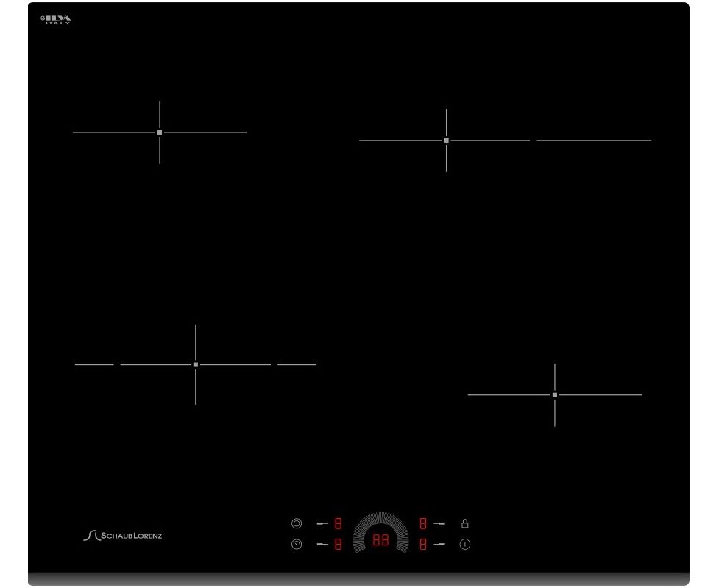This screenshot has width=719, height=588.
Task: Select the top-left zone indicator digit
Action: (x=339, y=524)
